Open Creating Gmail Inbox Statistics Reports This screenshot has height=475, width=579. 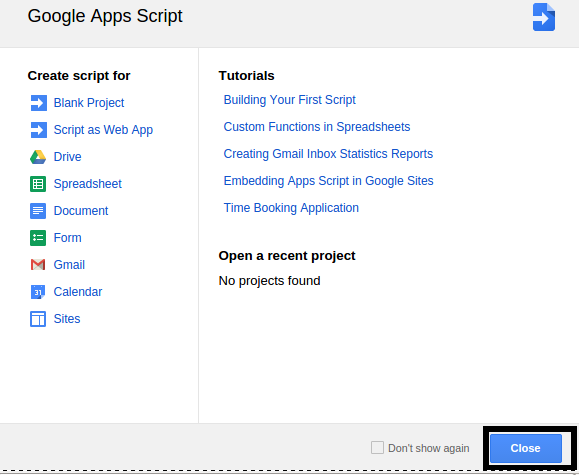(328, 154)
